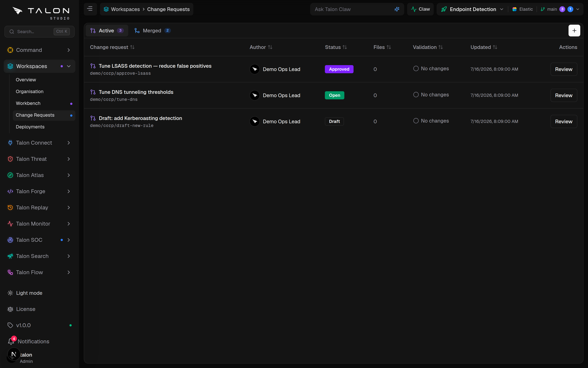Click the notifications bell icon
This screenshot has height=368, width=588.
[11, 341]
